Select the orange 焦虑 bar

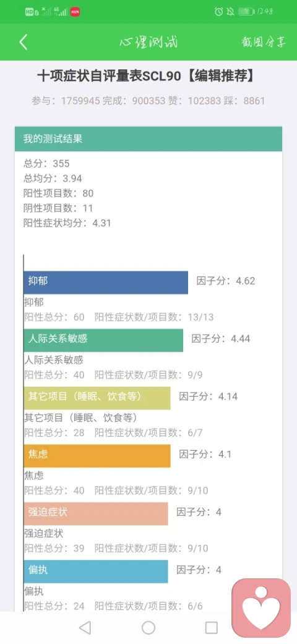tap(97, 456)
